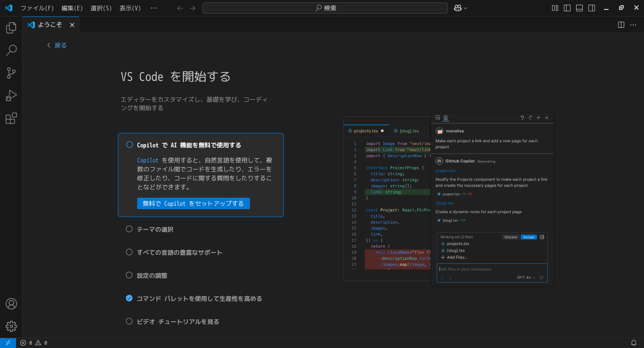Viewport: 644px width, 348px height.
Task: Split the editor to the right
Action: (621, 25)
